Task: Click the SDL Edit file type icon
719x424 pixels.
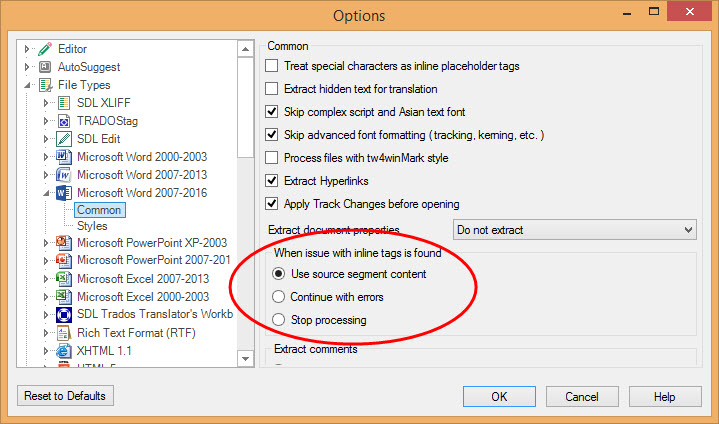Action: click(63, 139)
